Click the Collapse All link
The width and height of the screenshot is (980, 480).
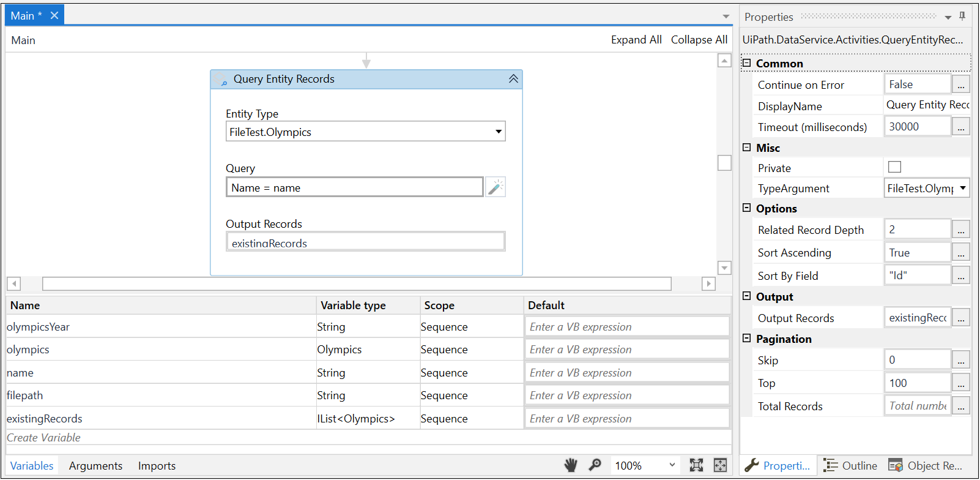(x=699, y=40)
